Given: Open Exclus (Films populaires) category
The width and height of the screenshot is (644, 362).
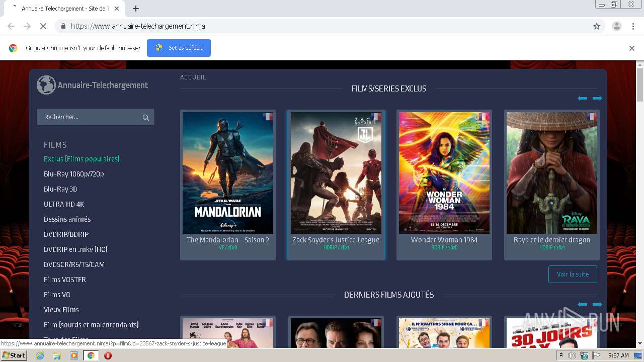Looking at the screenshot, I should (82, 159).
